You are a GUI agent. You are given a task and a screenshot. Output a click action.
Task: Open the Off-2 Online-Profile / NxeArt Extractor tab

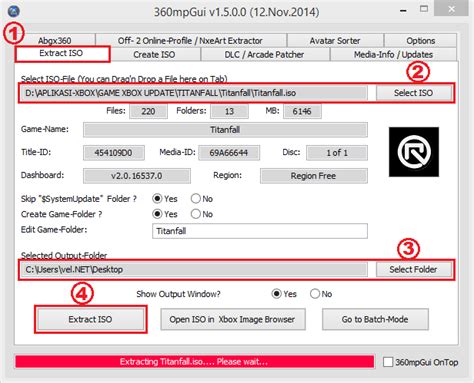tap(190, 41)
